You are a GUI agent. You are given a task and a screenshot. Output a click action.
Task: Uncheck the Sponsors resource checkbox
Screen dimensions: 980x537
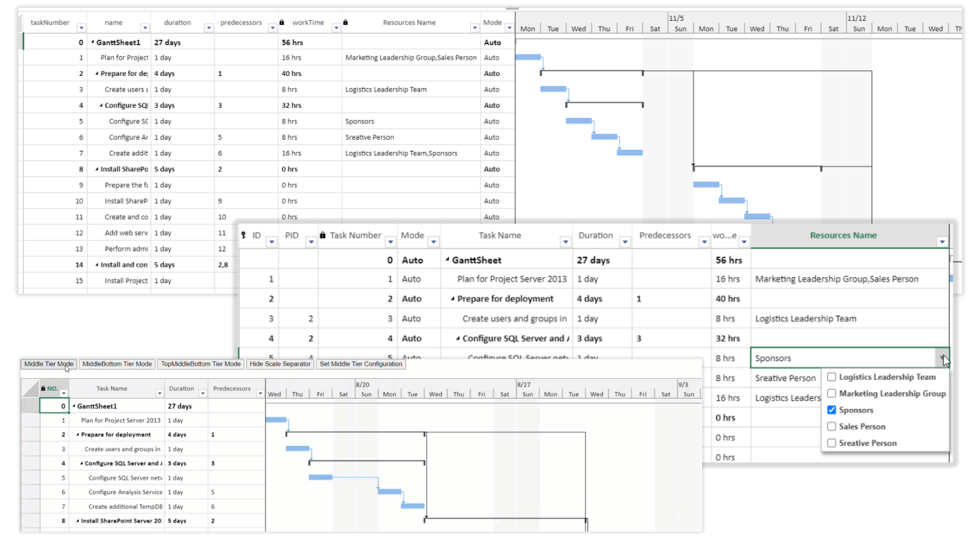click(832, 410)
